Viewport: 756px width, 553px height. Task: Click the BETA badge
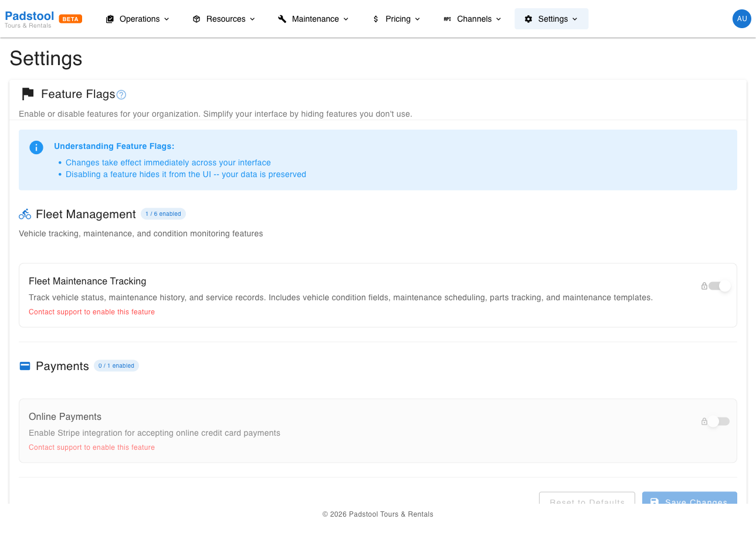[70, 19]
